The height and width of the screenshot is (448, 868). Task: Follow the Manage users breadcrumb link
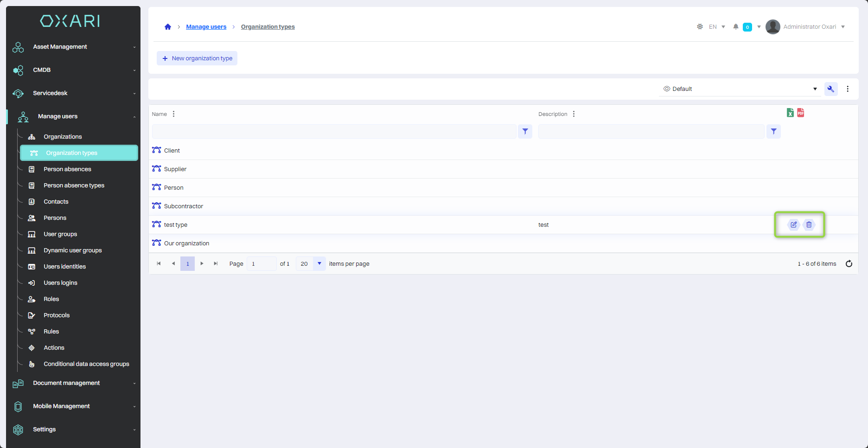(x=206, y=27)
